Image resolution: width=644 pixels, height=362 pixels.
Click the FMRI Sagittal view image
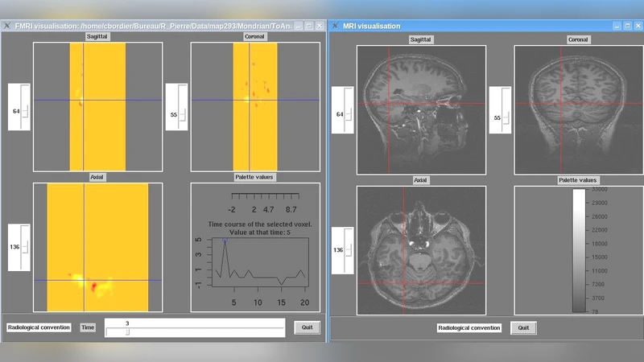coord(97,107)
